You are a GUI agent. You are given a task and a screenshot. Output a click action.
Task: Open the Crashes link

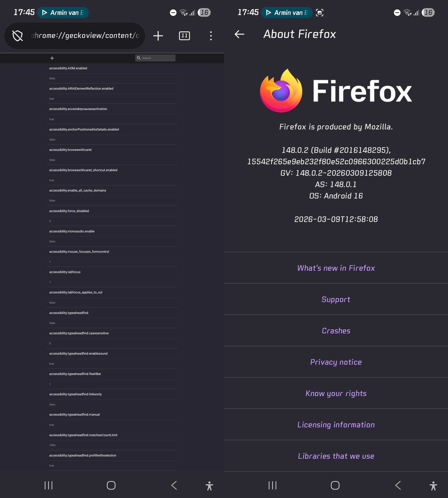pos(336,331)
